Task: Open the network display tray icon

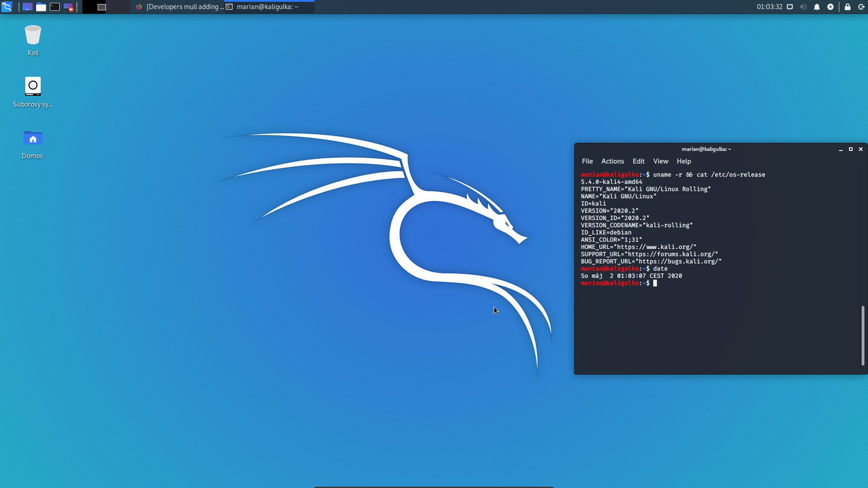Action: tap(790, 7)
